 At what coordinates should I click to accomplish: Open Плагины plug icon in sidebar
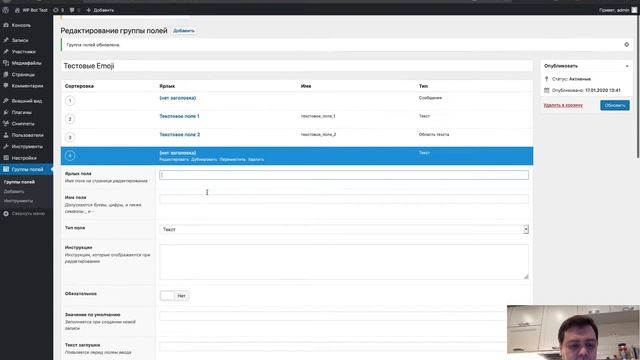tap(6, 112)
